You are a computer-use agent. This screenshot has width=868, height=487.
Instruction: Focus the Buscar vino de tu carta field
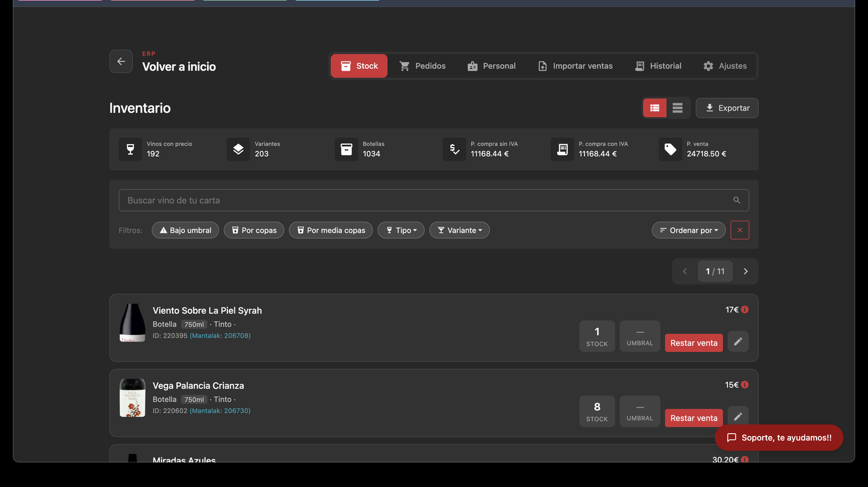tap(433, 200)
